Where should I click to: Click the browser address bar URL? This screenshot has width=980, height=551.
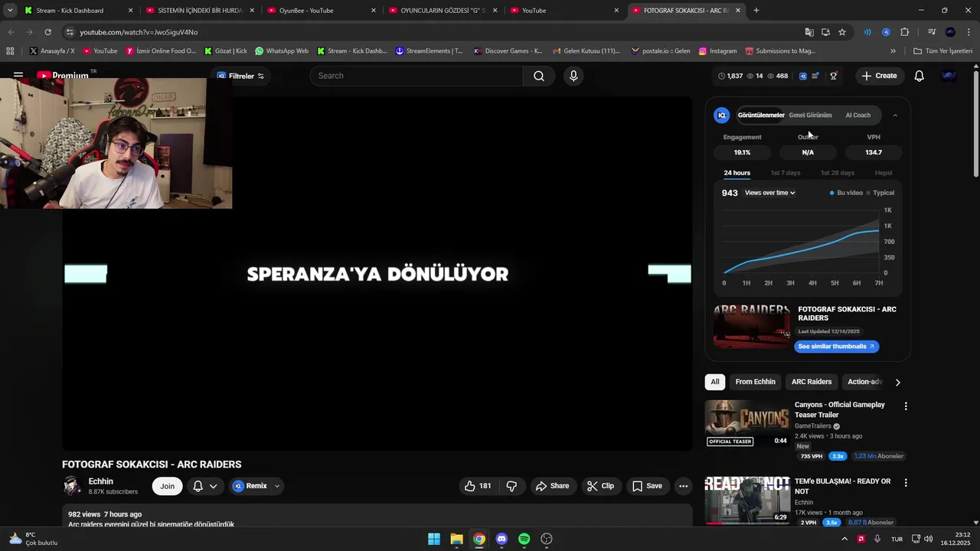click(139, 32)
